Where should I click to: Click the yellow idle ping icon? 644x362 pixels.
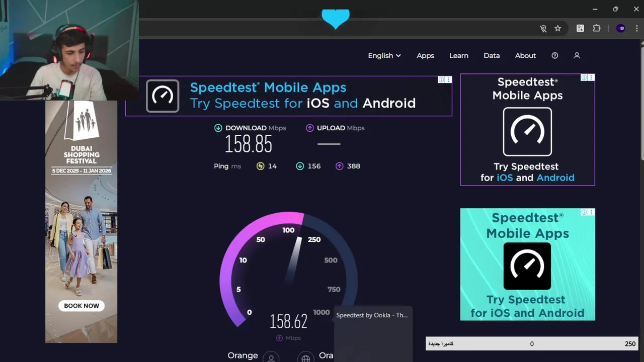click(260, 166)
